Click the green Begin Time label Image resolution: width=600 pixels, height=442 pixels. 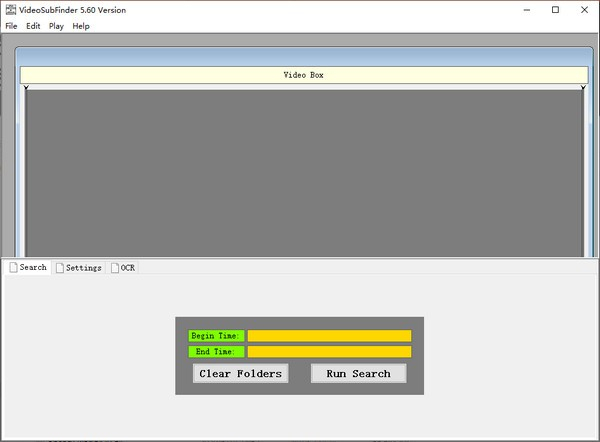216,336
